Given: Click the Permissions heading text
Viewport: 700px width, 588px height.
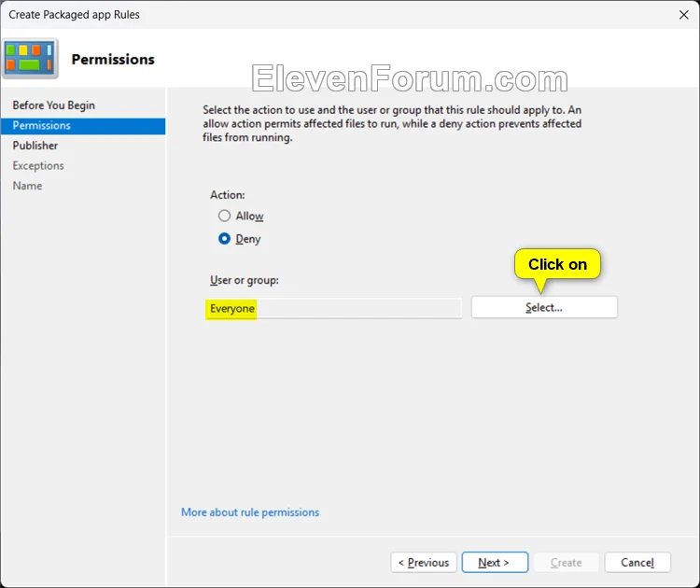Looking at the screenshot, I should pos(113,60).
